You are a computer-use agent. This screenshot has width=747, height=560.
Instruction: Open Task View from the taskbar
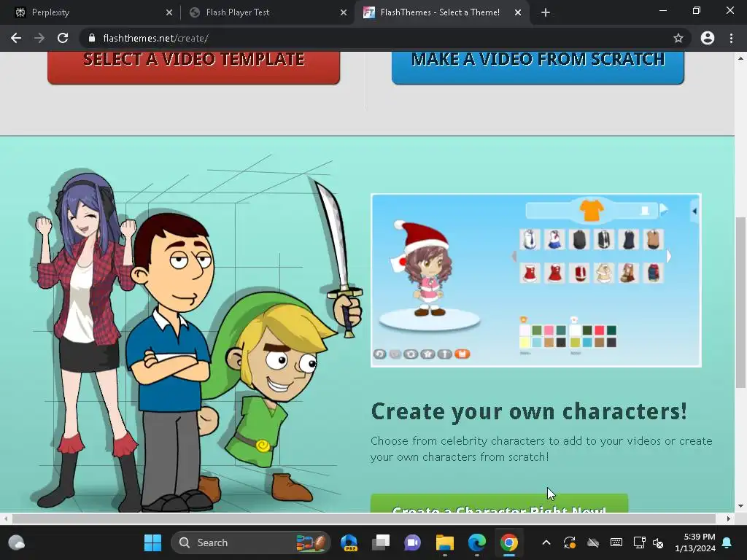(381, 542)
